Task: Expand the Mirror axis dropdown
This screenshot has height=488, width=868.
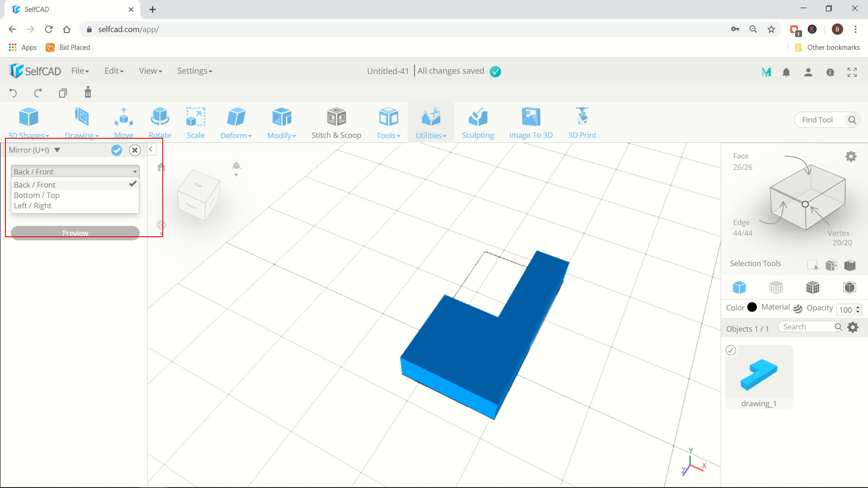Action: click(74, 172)
